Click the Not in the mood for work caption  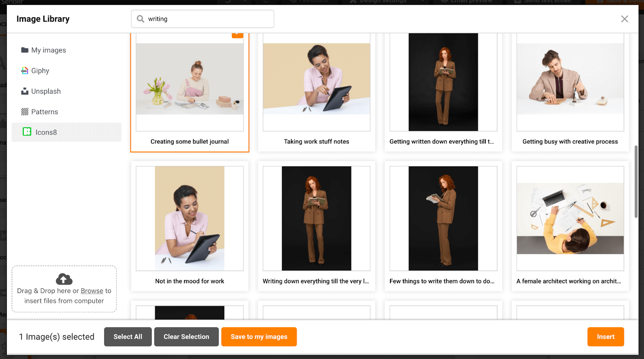click(x=190, y=281)
